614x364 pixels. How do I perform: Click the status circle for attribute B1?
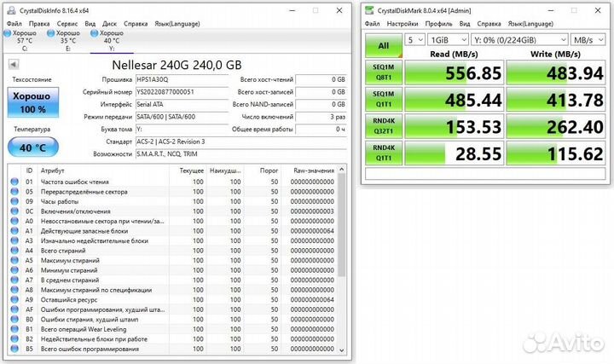(x=14, y=329)
